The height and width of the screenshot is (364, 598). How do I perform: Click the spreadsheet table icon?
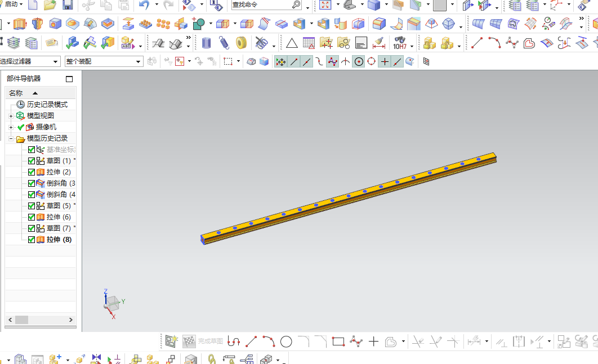pos(309,43)
